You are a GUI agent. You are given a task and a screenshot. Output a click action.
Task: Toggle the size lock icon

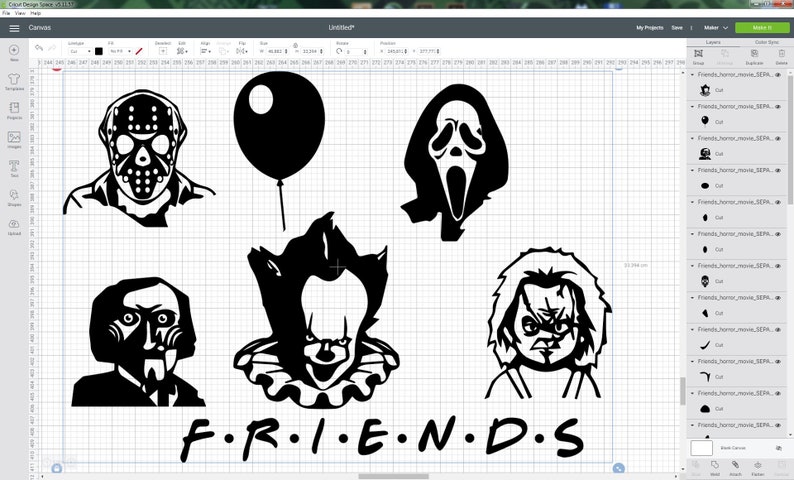(x=295, y=46)
